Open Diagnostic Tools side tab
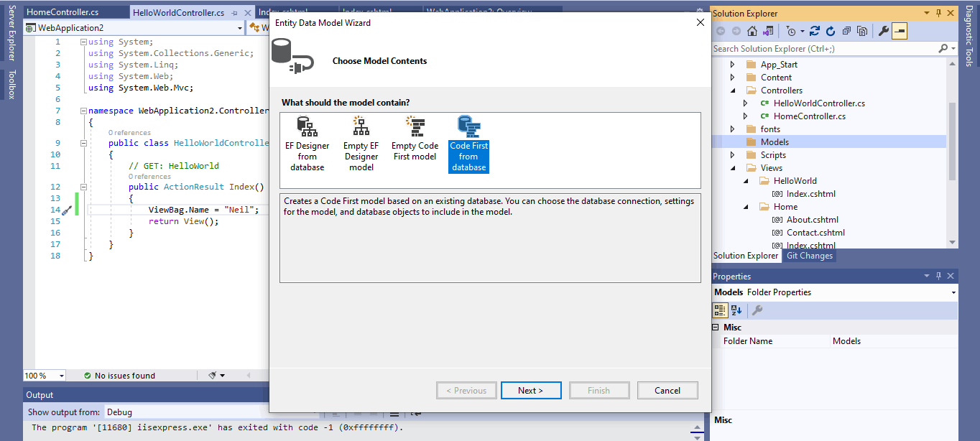The width and height of the screenshot is (980, 441). [969, 35]
